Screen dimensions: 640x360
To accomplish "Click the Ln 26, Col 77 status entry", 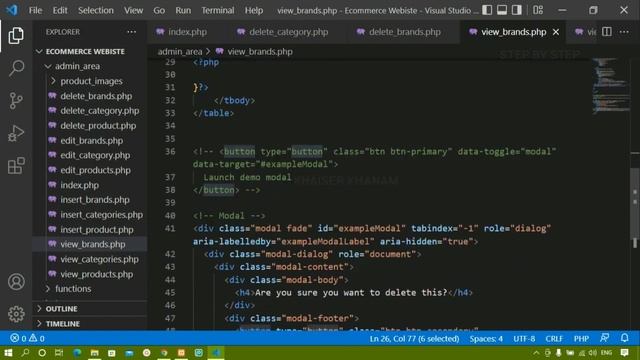I will 414,338.
